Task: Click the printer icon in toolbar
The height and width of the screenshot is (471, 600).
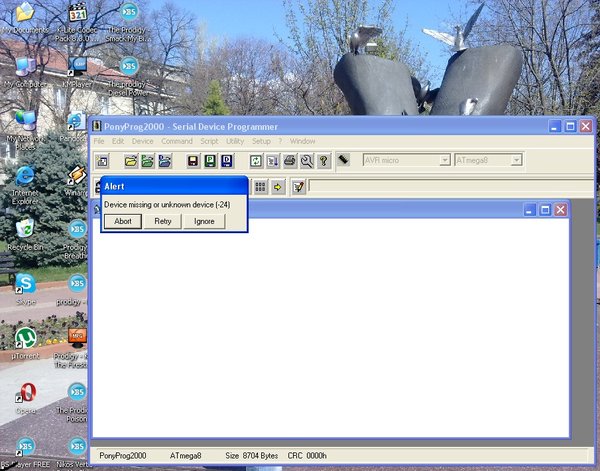Action: click(290, 161)
